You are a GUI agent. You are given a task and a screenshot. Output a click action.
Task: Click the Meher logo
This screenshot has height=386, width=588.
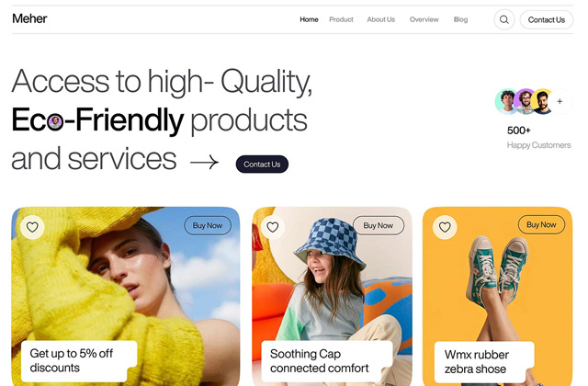29,18
